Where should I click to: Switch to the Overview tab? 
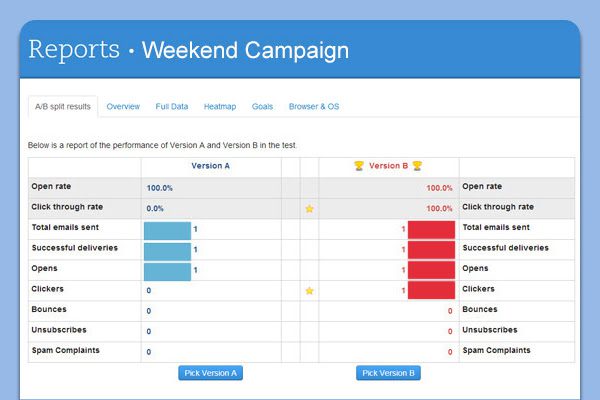(123, 106)
